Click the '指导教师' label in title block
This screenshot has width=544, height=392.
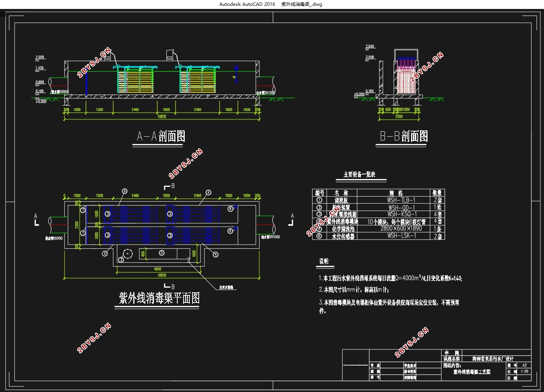(410, 371)
